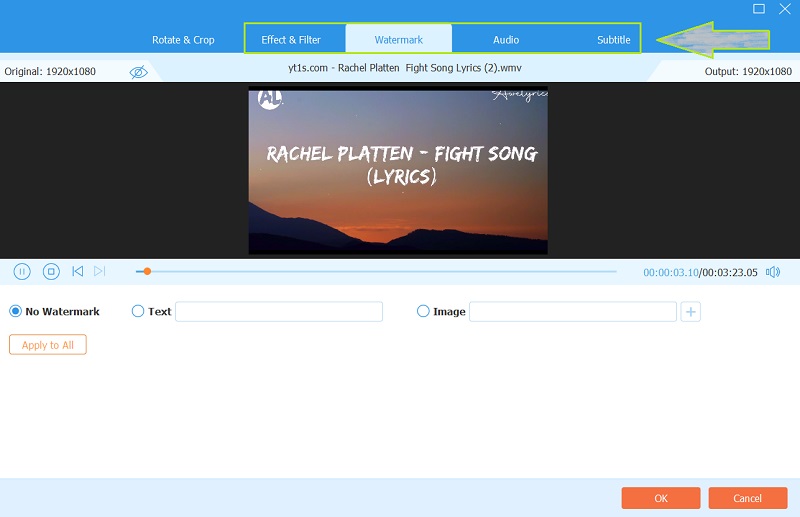This screenshot has width=800, height=517.
Task: Close the editor window
Action: [785, 9]
